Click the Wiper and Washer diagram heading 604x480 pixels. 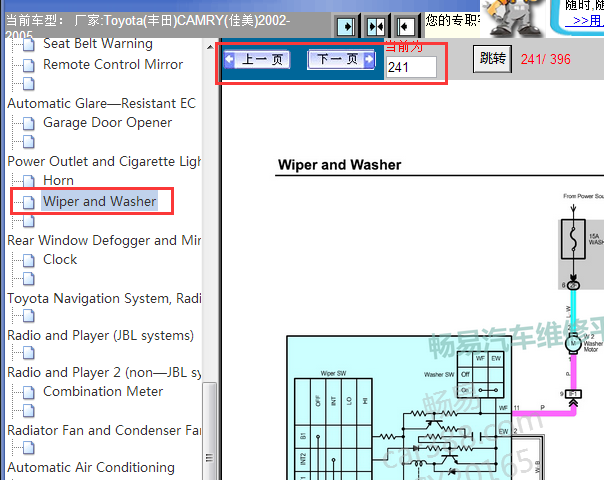(339, 165)
